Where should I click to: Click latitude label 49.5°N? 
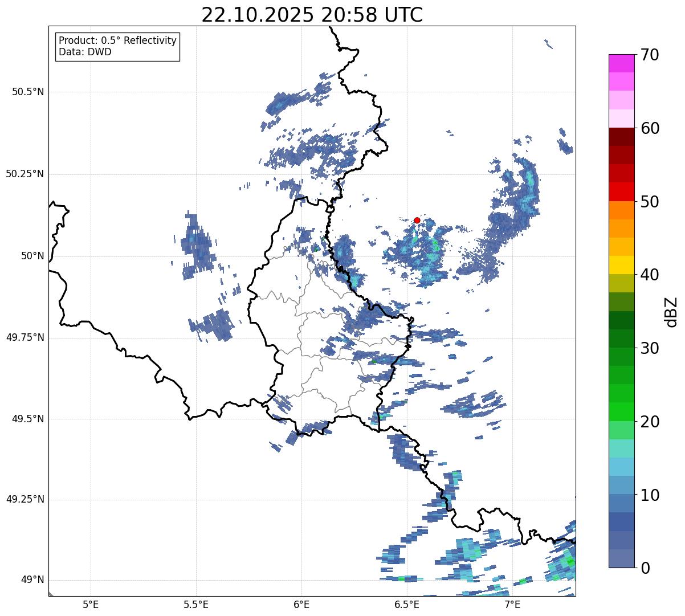[x=28, y=419]
